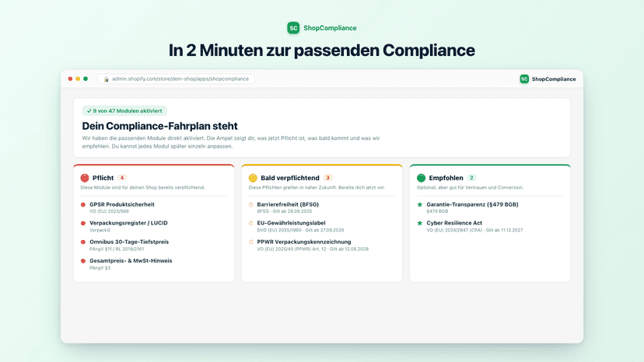Click the Bald verpflichtend count badge 3
Viewport: 644px width, 362px height.
(327, 178)
